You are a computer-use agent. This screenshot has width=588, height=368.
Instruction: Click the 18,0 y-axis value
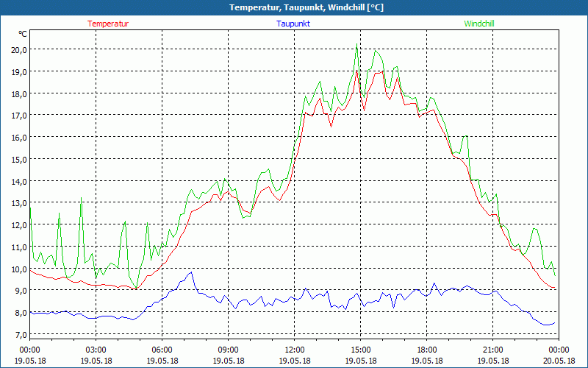(x=19, y=93)
